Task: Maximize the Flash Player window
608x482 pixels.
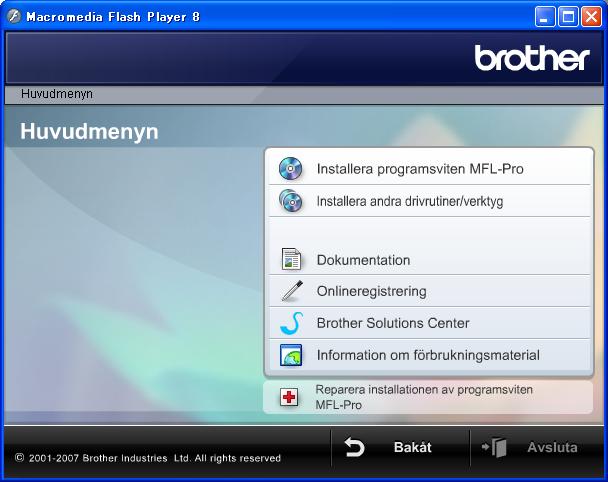Action: 568,17
